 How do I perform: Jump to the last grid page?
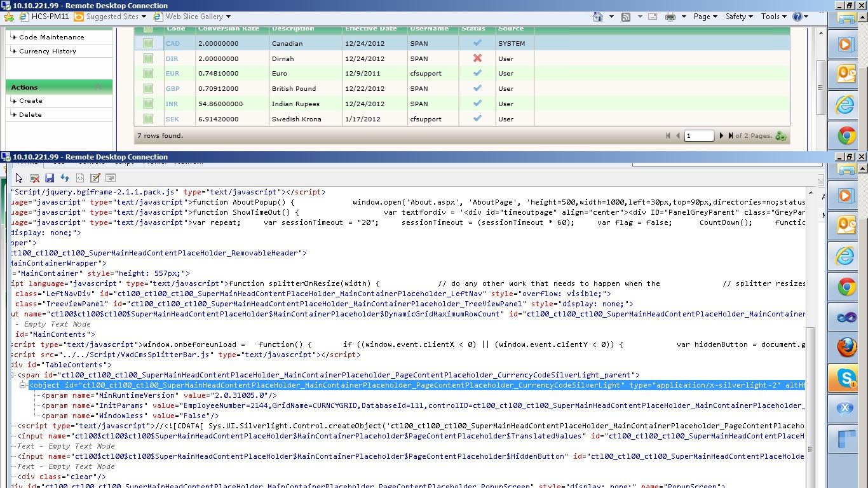tap(731, 136)
